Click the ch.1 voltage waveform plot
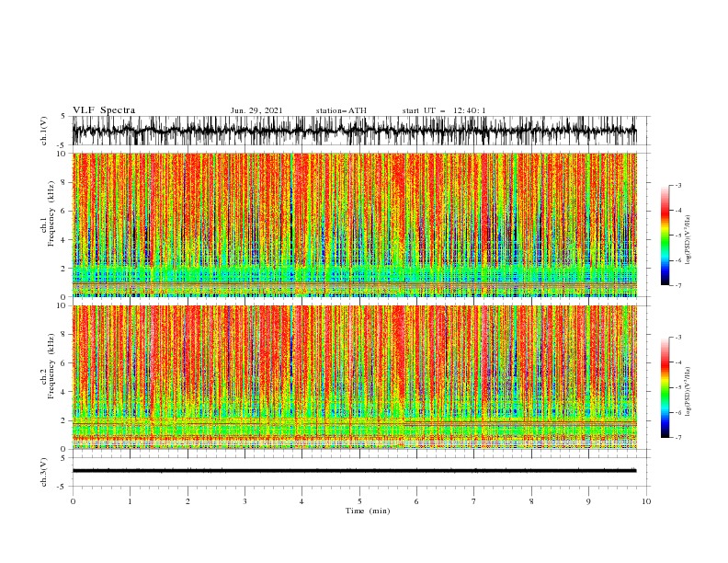This screenshot has height=563, width=728. 354,131
